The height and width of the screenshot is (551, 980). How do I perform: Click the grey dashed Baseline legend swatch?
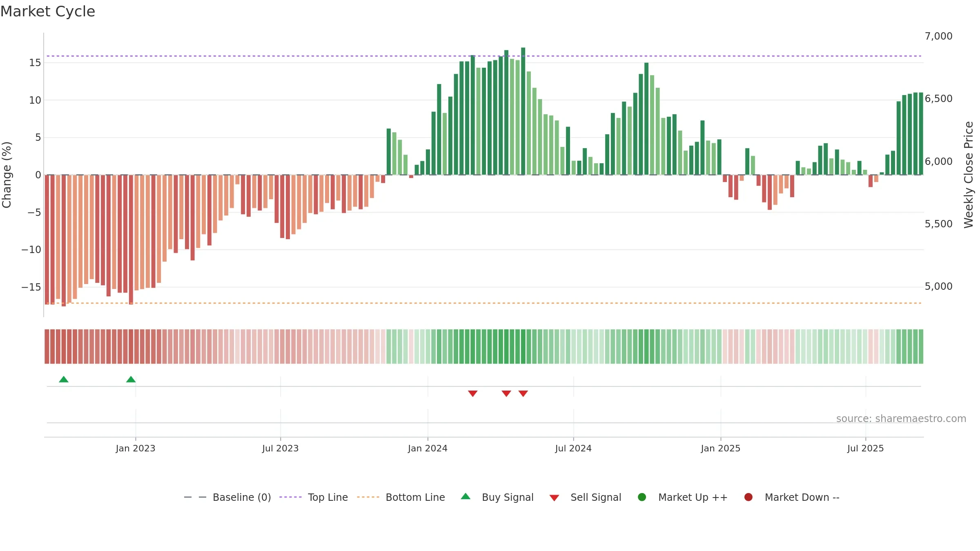(195, 497)
